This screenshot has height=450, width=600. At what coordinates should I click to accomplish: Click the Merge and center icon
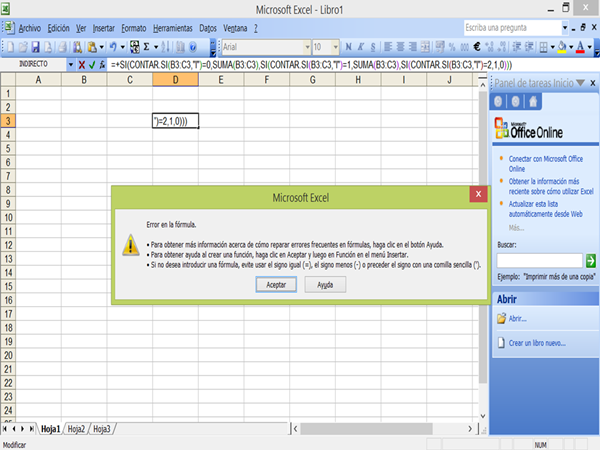pos(425,47)
